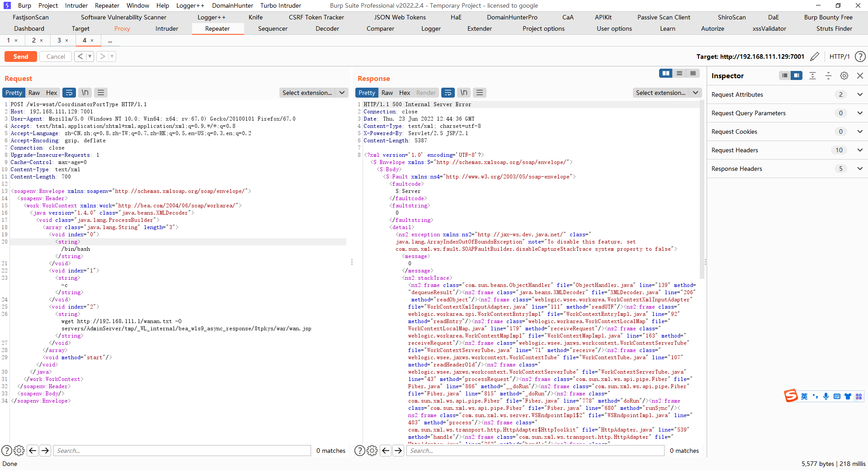Switch Response view to Hex
The width and height of the screenshot is (868, 470).
[x=405, y=93]
